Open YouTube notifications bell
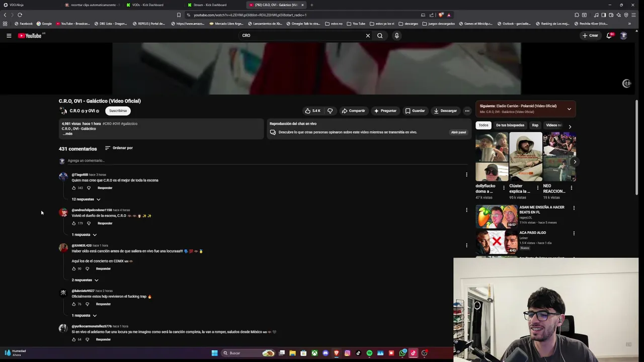This screenshot has height=362, width=644. pos(609,36)
